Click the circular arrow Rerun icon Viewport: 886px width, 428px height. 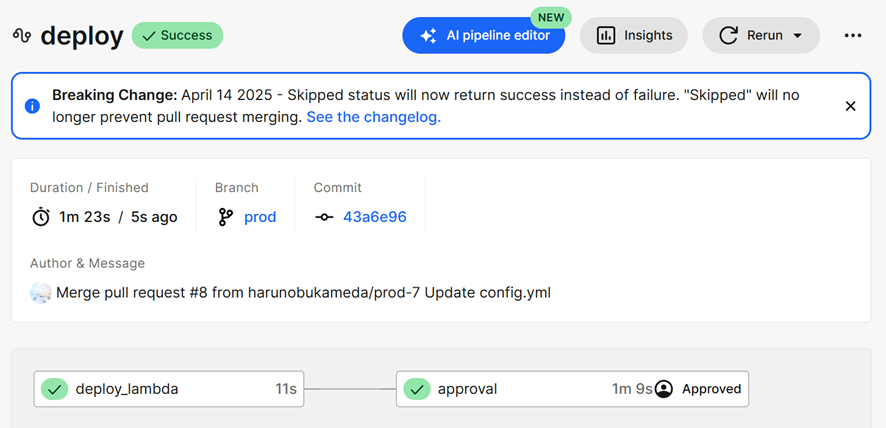point(728,36)
